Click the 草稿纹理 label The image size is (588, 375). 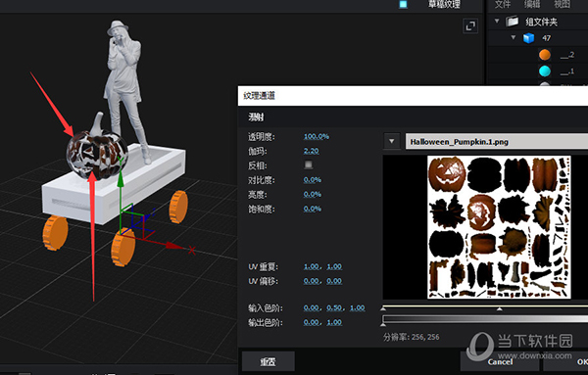(444, 4)
